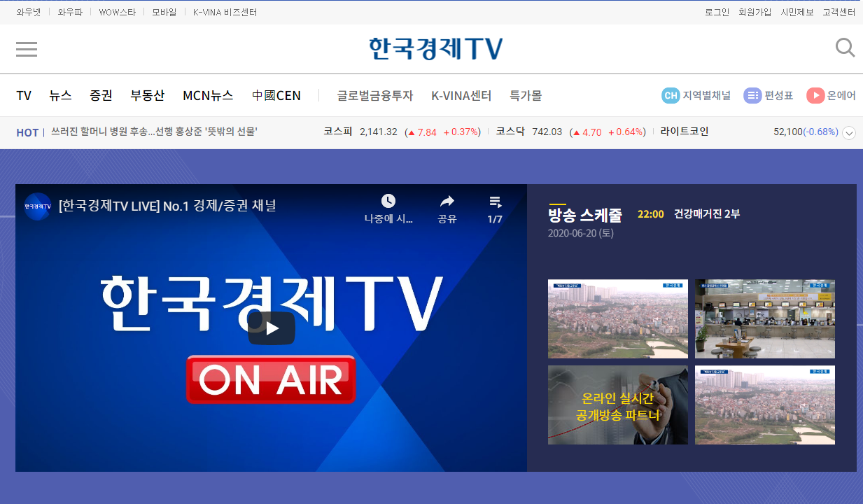Click the 로그인 link

tap(717, 12)
